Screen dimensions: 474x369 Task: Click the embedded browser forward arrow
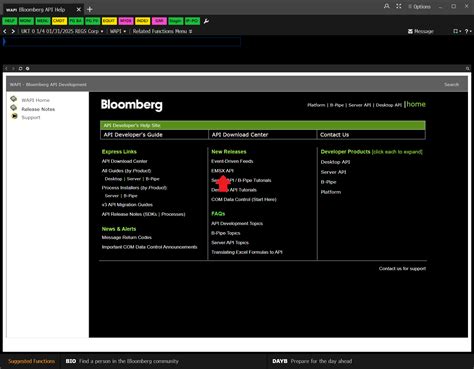(x=13, y=68)
